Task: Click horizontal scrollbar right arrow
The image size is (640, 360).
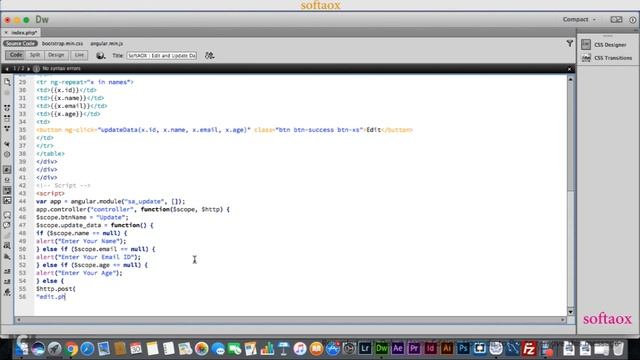Action: [563, 320]
